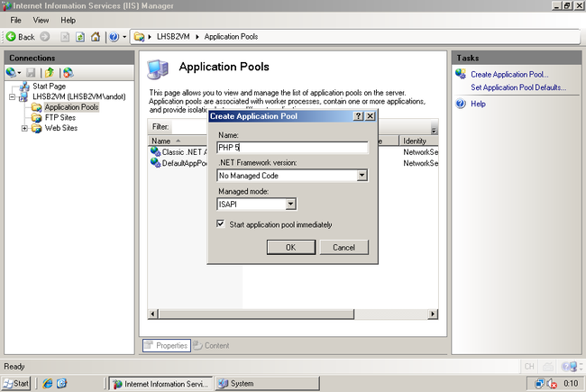Select the Classic .NET AppPool row
This screenshot has height=392, width=586.
pos(179,151)
